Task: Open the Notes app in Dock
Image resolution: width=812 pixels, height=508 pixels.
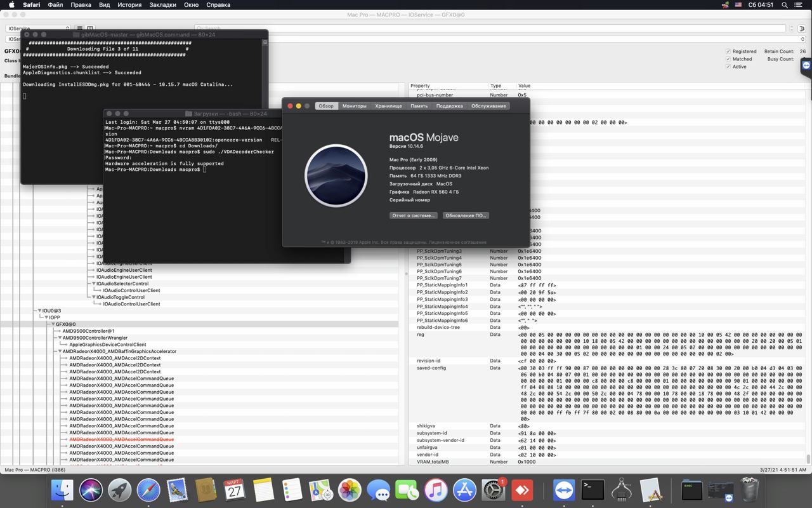Action: (x=263, y=490)
